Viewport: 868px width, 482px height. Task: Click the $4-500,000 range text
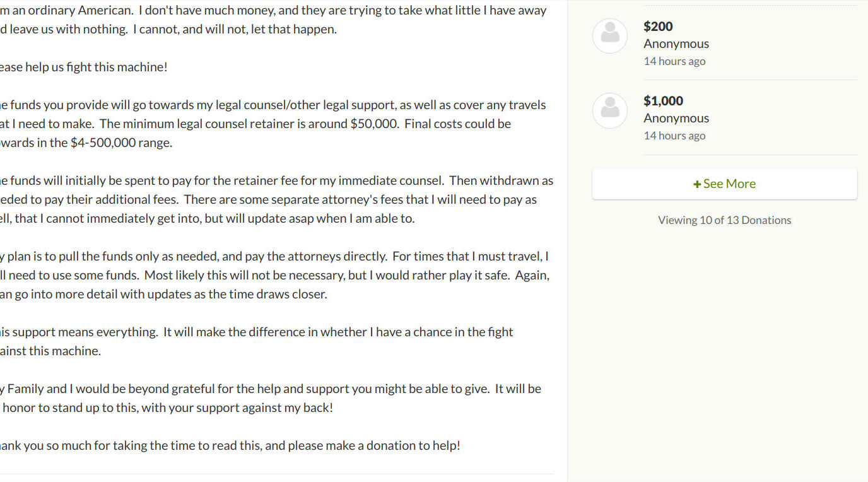point(120,143)
